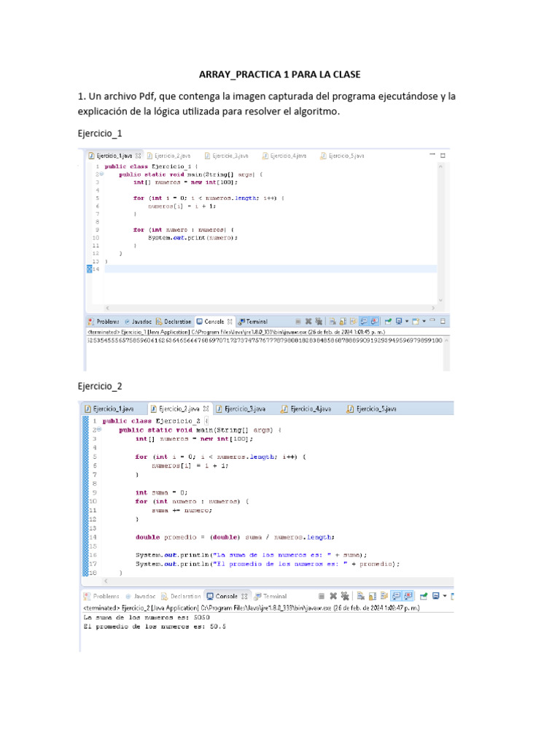Screen dimensions: 560x747
Task: Click Remove Launch X icon in Ejercicio_2 console
Action: tap(333, 596)
